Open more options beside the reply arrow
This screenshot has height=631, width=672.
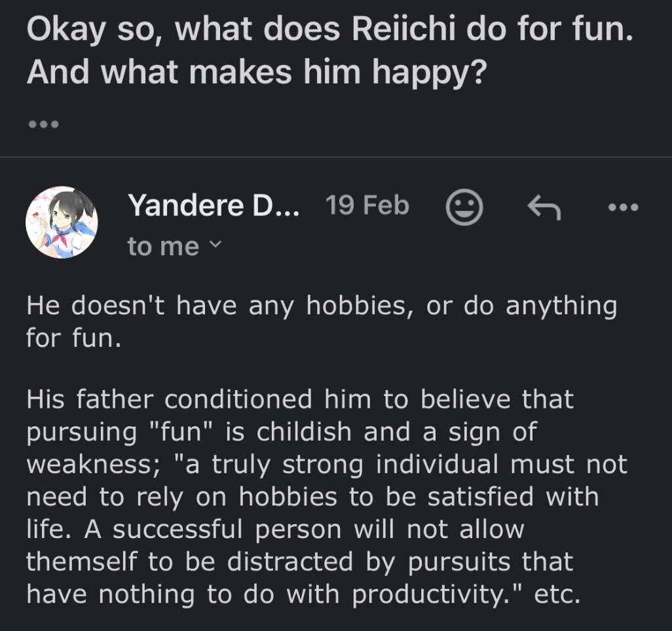click(x=622, y=208)
